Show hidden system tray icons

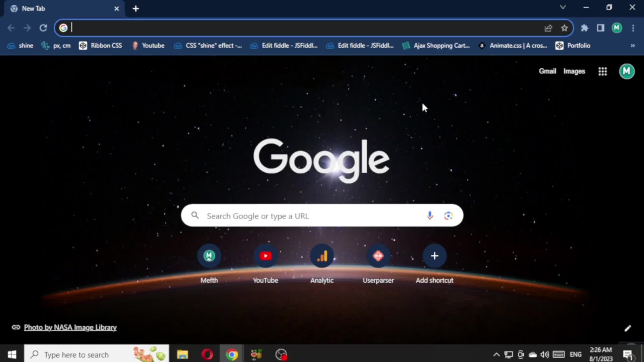496,355
